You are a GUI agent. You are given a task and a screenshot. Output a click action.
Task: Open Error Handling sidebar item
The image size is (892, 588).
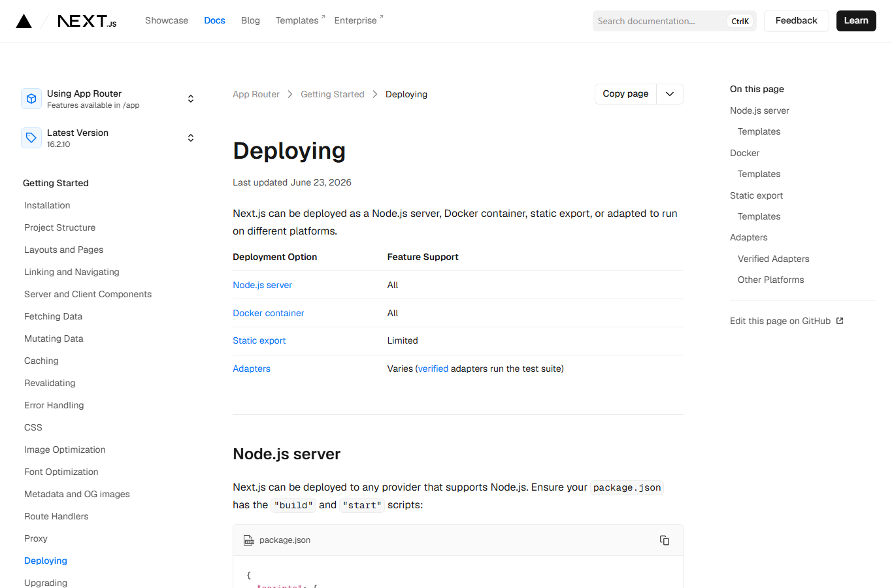54,405
